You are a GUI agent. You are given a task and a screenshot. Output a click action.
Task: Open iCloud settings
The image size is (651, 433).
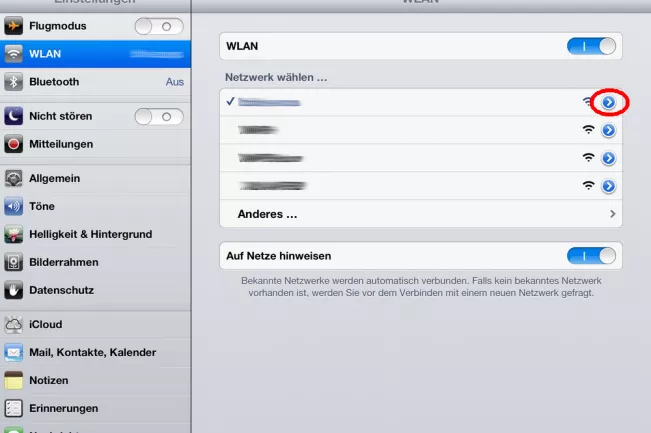click(95, 324)
